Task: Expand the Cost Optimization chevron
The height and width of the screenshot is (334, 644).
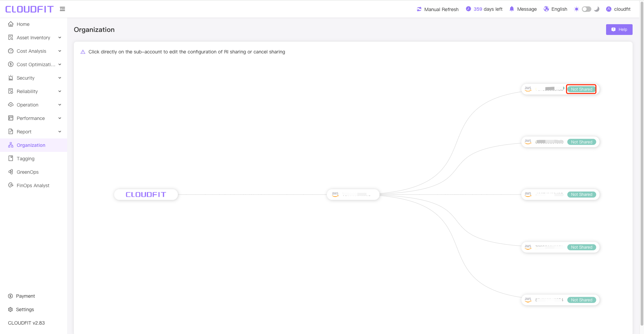Action: point(60,65)
